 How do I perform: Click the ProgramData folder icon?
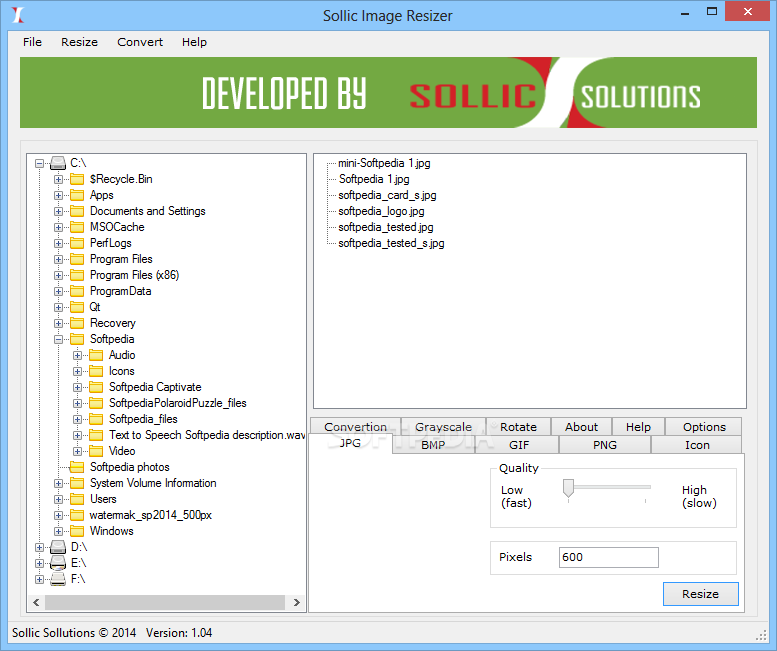(x=77, y=291)
